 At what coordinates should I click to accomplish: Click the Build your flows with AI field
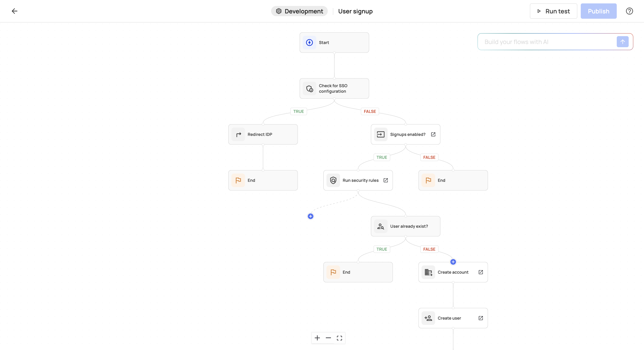pyautogui.click(x=538, y=42)
